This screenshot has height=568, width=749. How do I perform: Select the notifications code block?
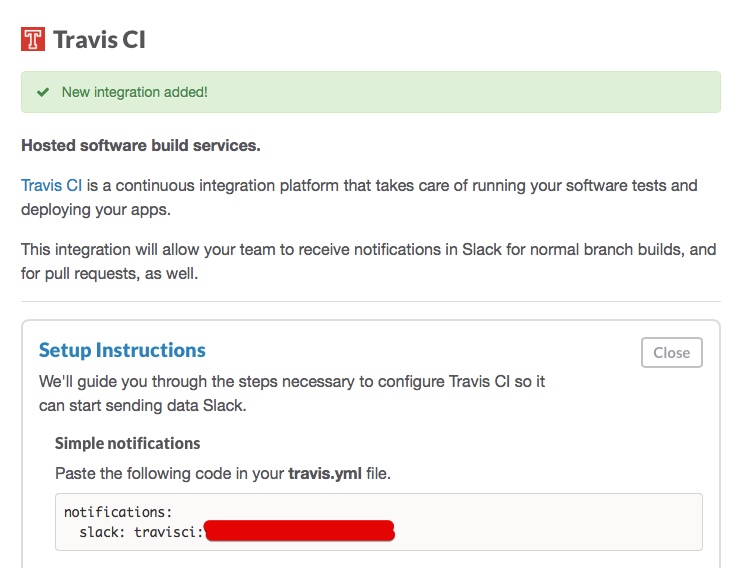tap(379, 522)
